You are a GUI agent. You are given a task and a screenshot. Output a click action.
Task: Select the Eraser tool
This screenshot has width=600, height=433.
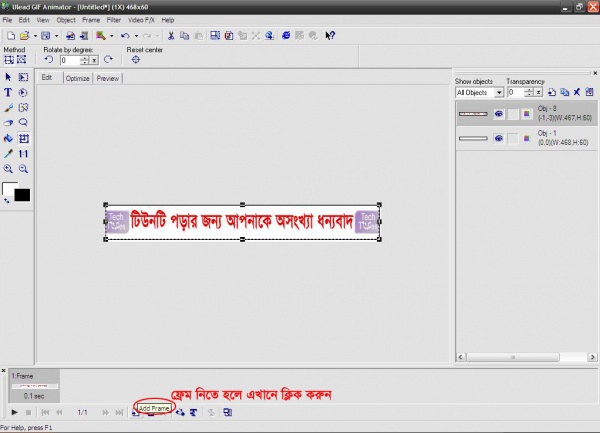click(8, 123)
